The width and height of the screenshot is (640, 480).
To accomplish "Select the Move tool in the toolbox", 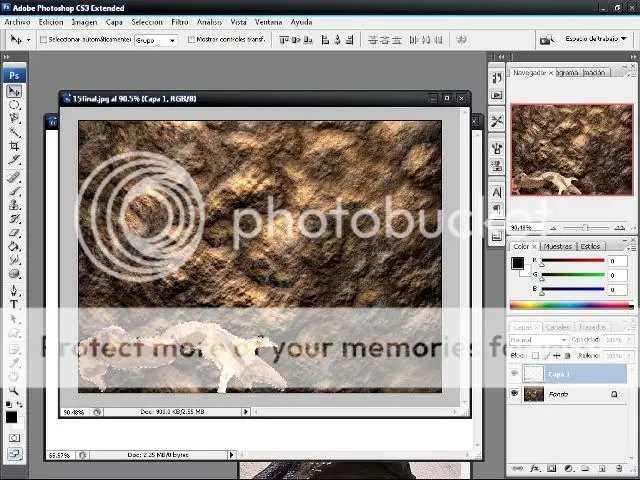I will point(14,91).
